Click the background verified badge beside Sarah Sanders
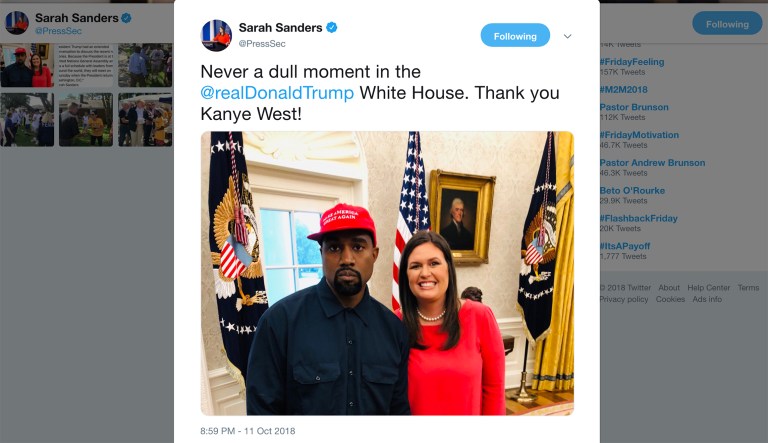 pos(126,18)
